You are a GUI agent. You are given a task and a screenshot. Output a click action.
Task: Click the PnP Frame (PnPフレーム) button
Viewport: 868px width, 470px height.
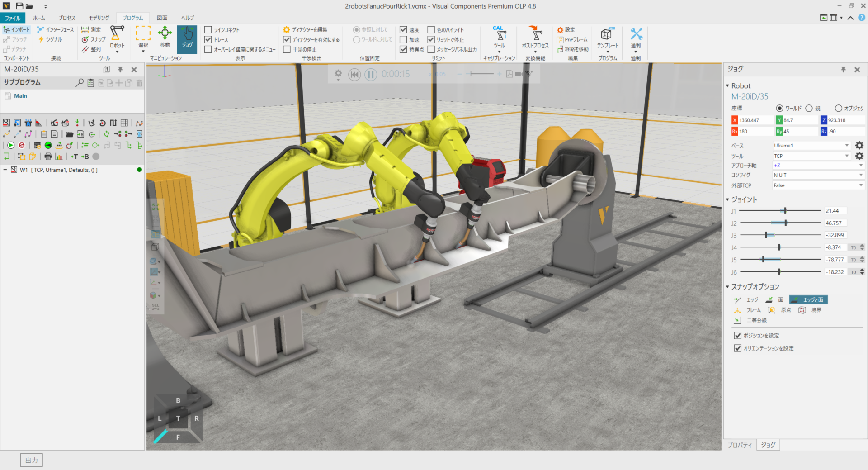point(572,39)
